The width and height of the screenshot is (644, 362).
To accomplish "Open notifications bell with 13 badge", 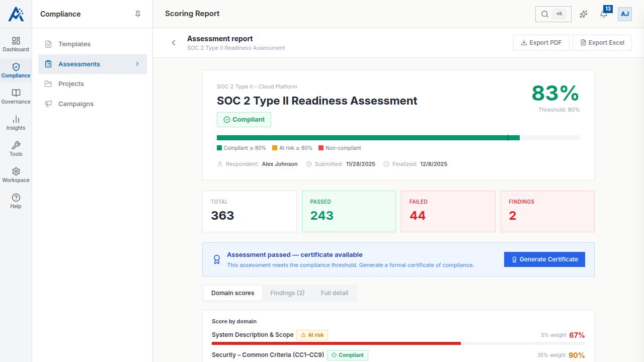I will coord(604,14).
